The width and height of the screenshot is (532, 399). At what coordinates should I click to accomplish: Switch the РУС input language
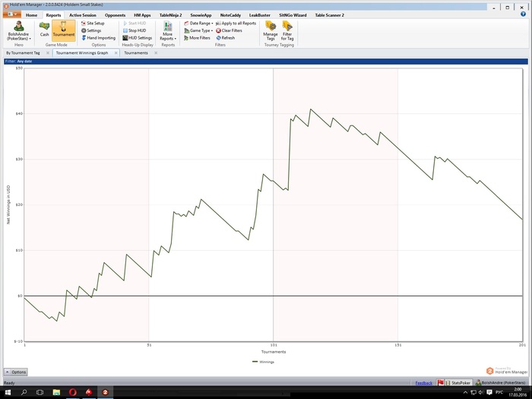(x=499, y=393)
